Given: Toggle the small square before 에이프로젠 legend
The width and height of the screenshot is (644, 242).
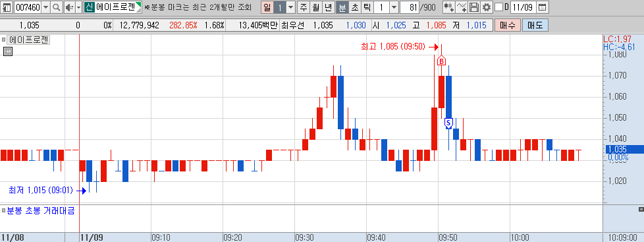Looking at the screenshot, I should (x=4, y=40).
